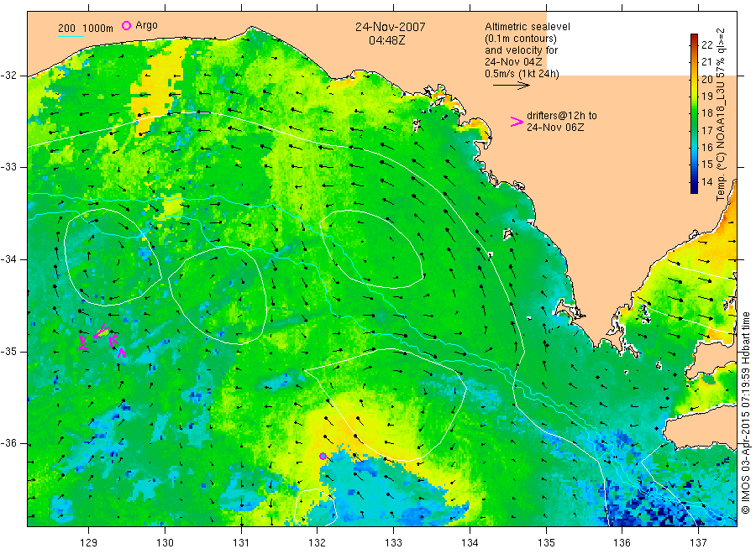Click the 'drifters@12h to' legend text

point(562,116)
